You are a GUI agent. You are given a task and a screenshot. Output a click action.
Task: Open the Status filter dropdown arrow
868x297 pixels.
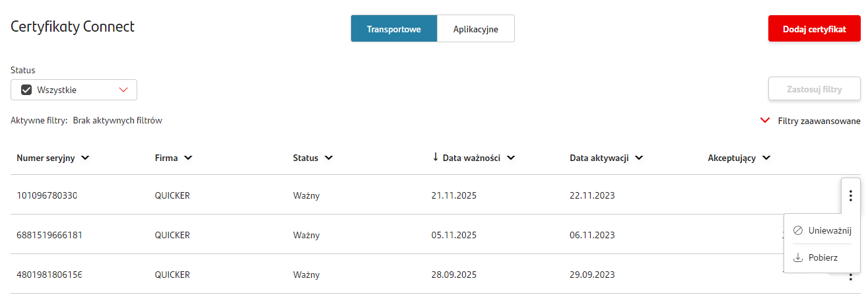123,90
